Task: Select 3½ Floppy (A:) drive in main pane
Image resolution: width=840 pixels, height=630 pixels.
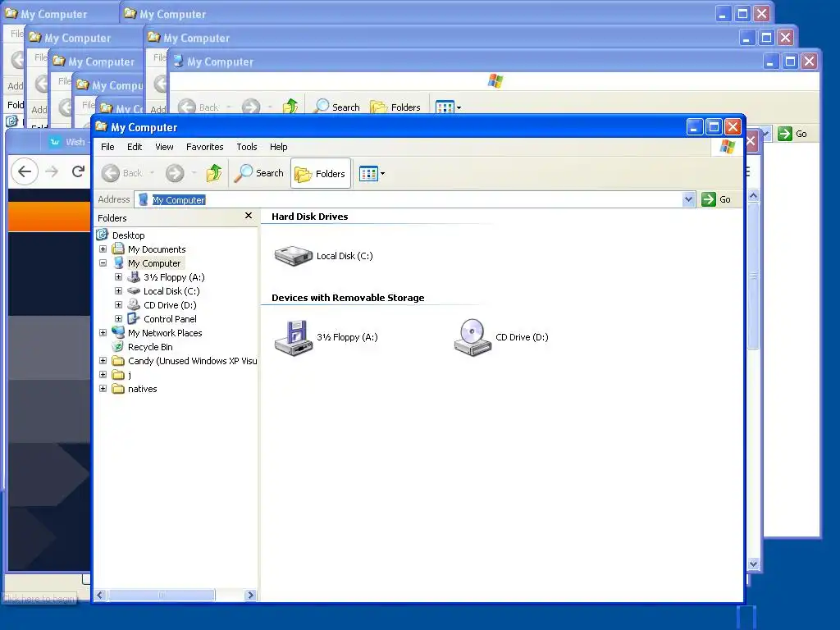Action: [x=326, y=337]
